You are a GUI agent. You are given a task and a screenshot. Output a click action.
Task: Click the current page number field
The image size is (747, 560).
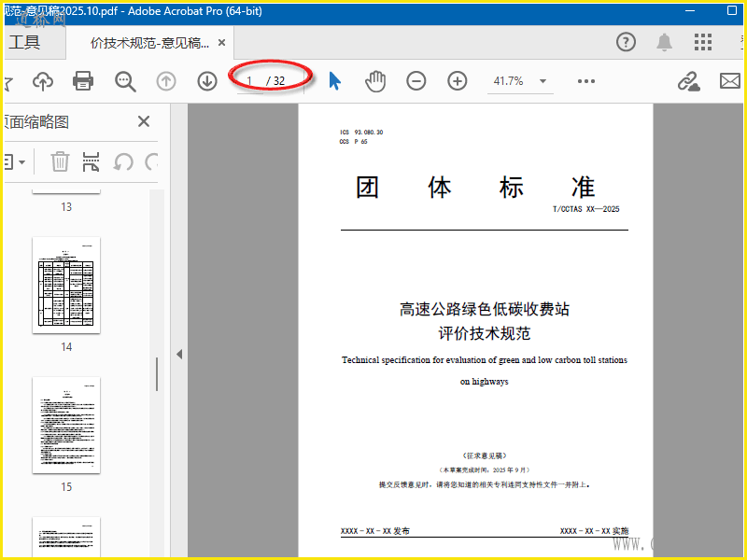249,81
